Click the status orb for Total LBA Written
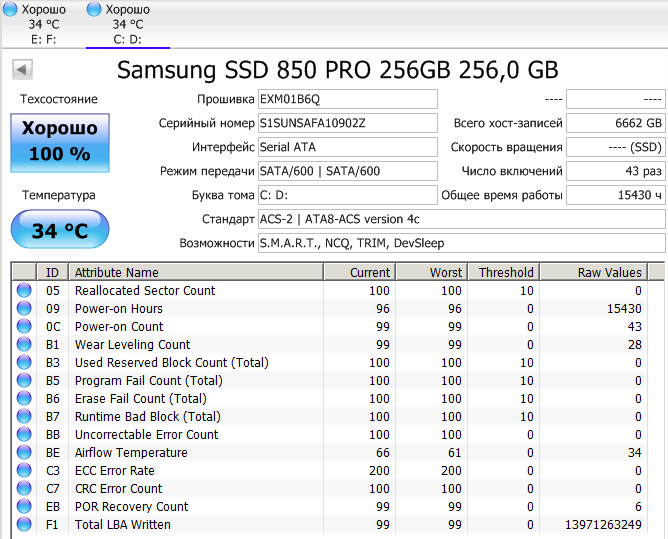 (24, 524)
